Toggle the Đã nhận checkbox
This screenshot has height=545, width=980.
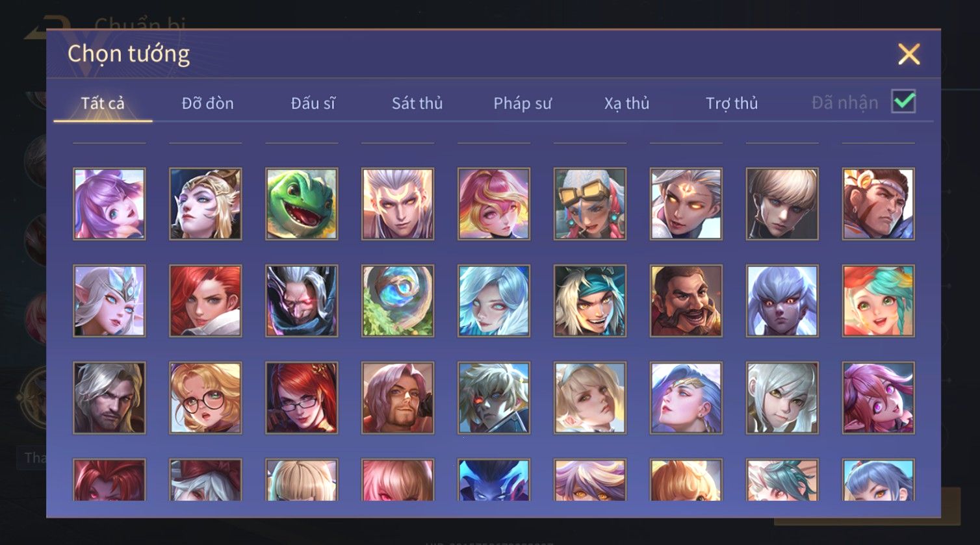[x=903, y=101]
